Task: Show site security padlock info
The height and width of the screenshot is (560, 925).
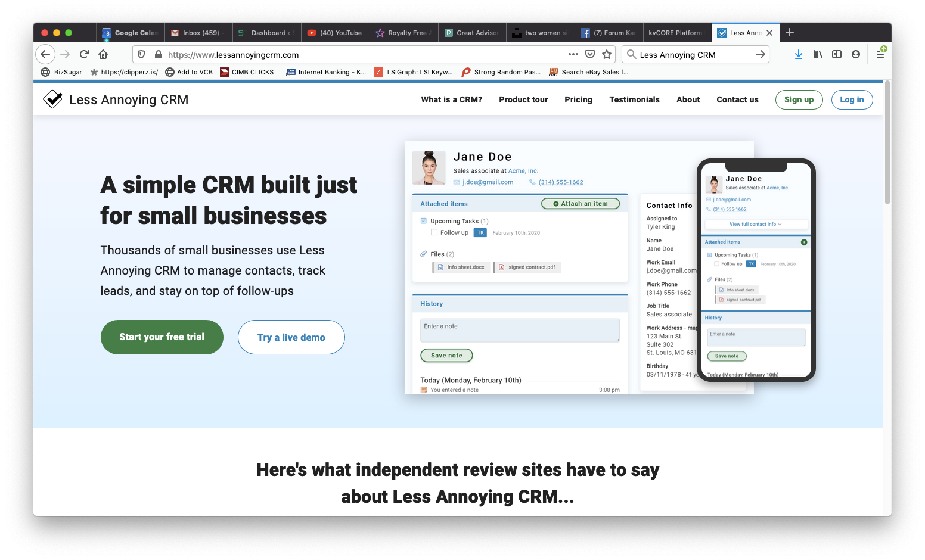Action: tap(158, 54)
